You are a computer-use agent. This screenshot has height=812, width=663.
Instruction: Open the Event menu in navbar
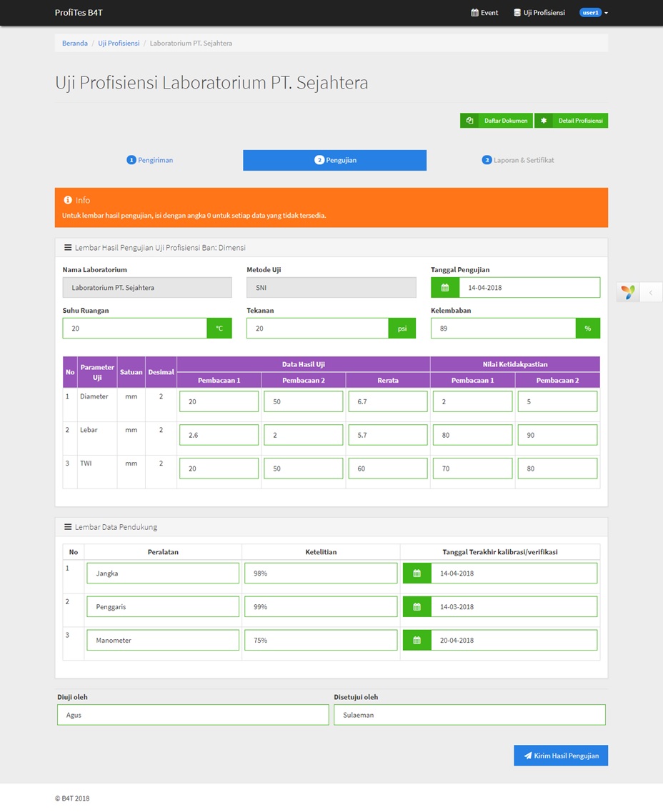pos(484,13)
